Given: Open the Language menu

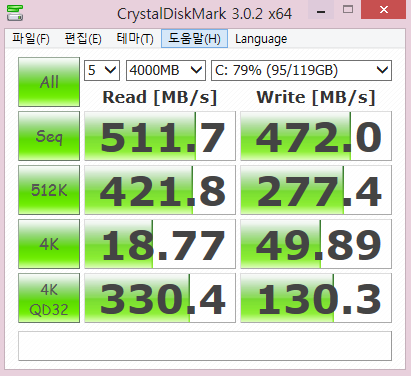Looking at the screenshot, I should pyautogui.click(x=261, y=39).
